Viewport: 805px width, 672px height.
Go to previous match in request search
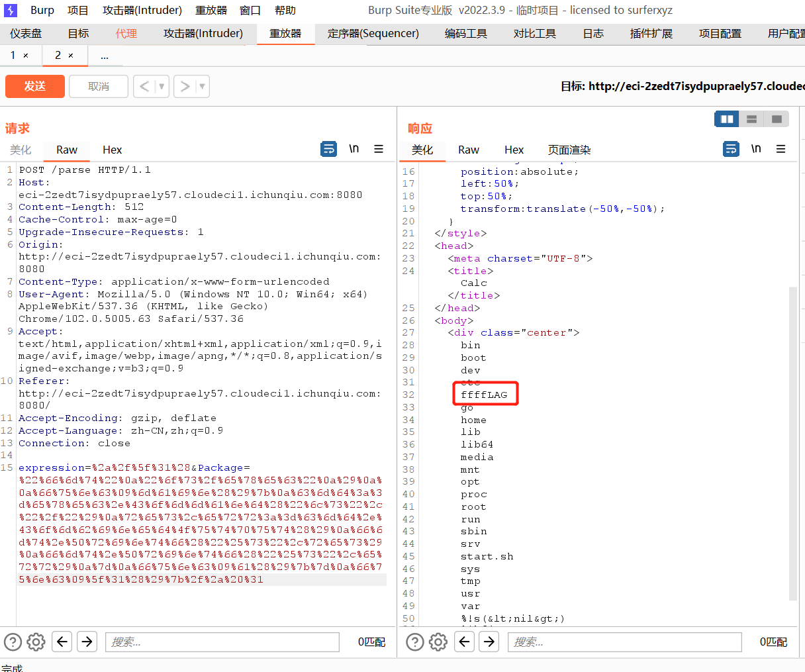click(x=62, y=642)
